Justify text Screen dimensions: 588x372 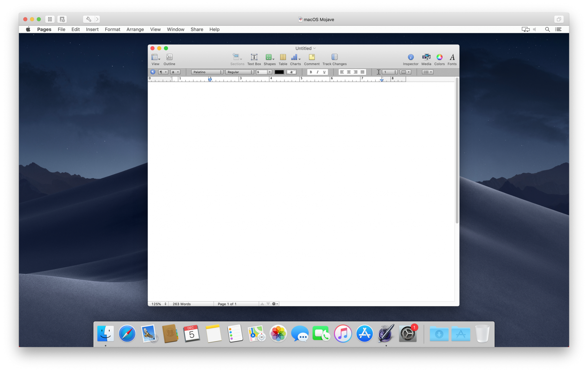click(363, 72)
